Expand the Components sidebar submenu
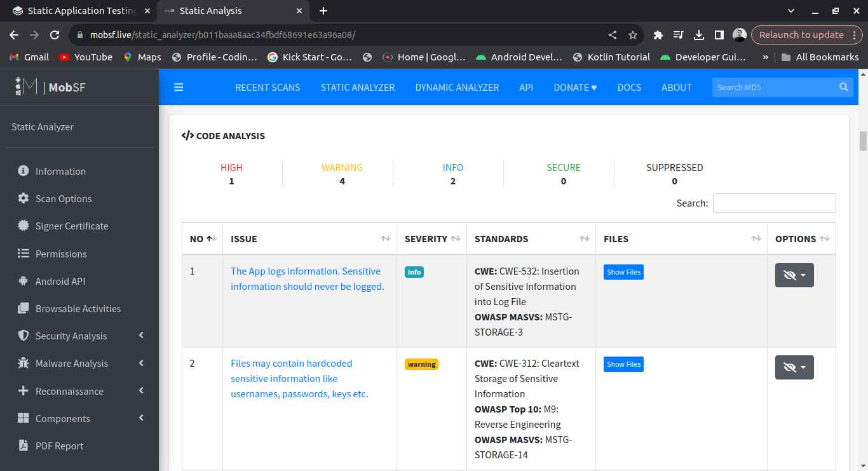 (141, 418)
